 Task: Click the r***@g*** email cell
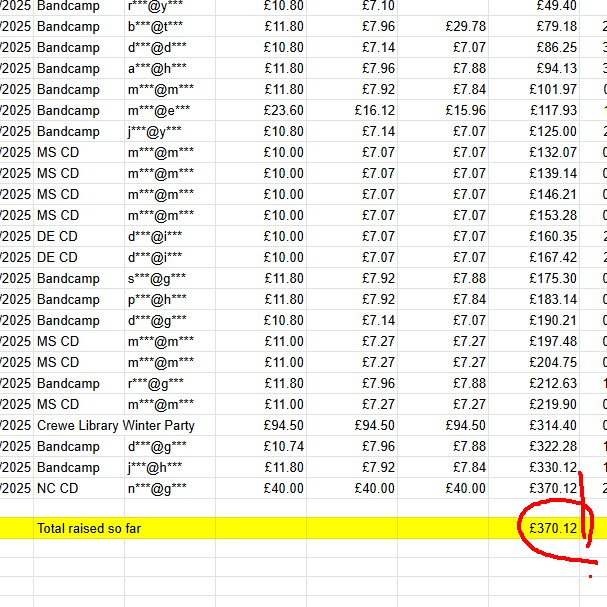point(155,383)
